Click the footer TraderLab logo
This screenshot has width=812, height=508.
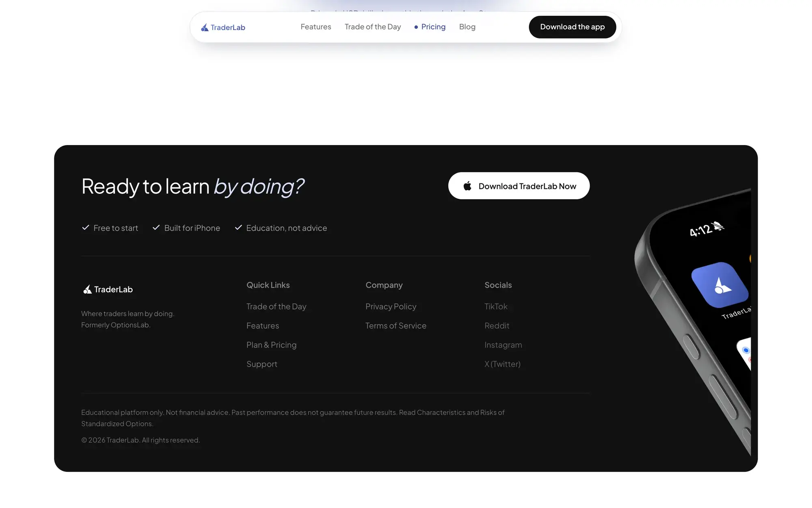pos(108,289)
